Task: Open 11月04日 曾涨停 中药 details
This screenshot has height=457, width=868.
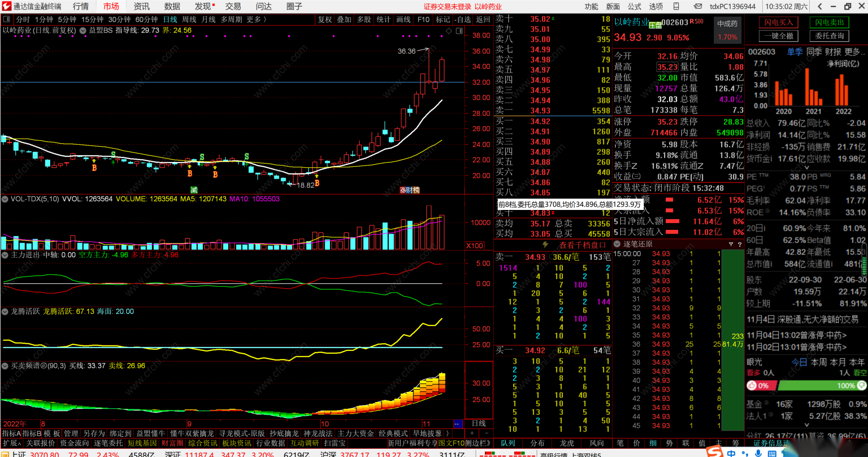Action: point(797,335)
